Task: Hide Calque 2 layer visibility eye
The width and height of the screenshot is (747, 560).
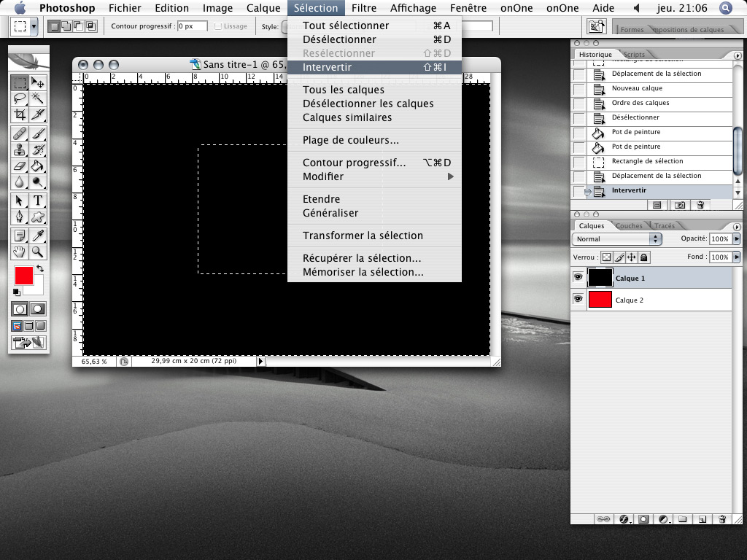Action: click(x=578, y=299)
